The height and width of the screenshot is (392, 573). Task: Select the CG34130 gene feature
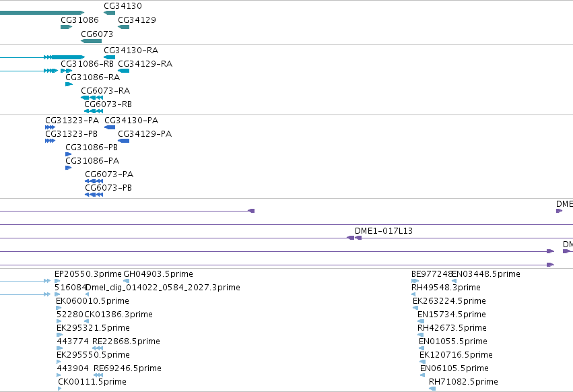109,13
